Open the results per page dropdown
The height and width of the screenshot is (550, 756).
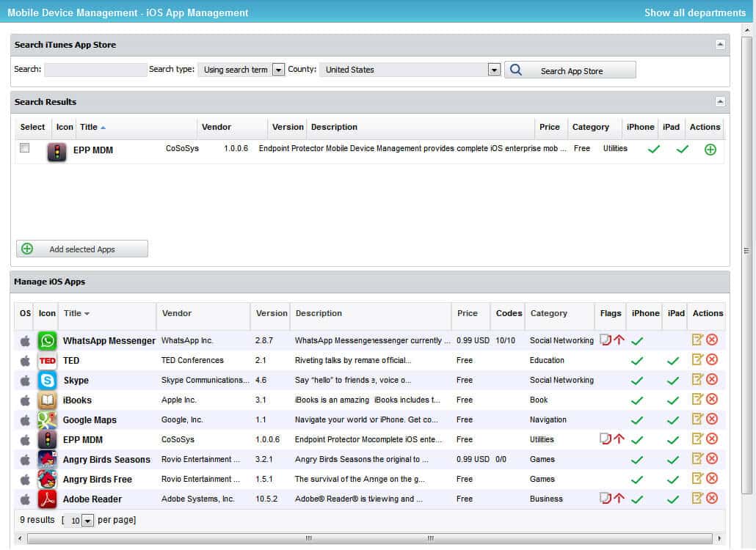(87, 521)
